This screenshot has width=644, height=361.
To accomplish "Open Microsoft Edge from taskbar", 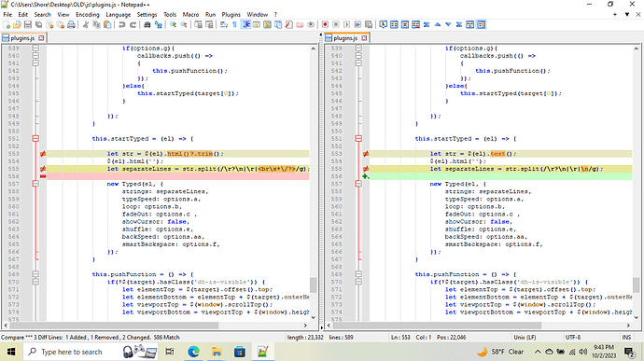I will [193, 352].
